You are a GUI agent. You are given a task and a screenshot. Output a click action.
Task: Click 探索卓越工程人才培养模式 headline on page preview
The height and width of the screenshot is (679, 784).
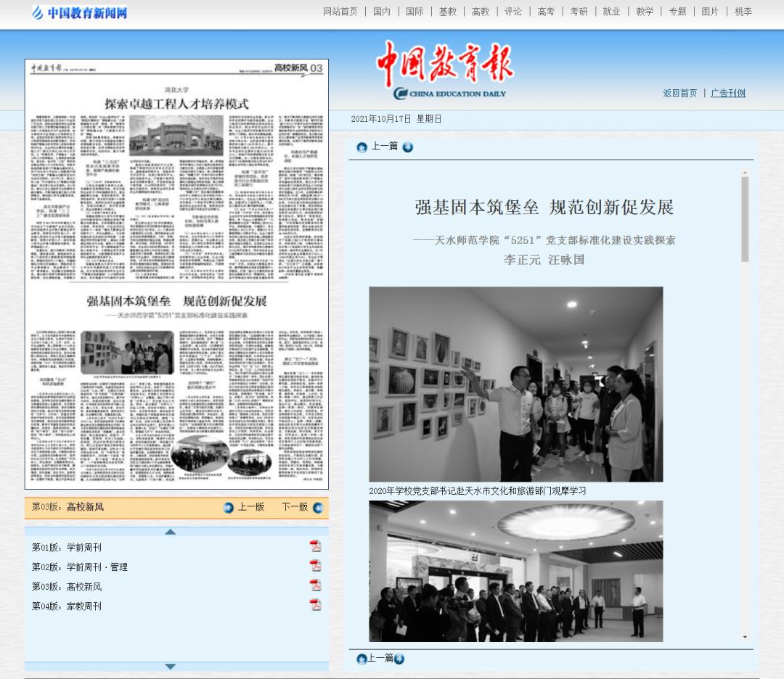[176, 104]
